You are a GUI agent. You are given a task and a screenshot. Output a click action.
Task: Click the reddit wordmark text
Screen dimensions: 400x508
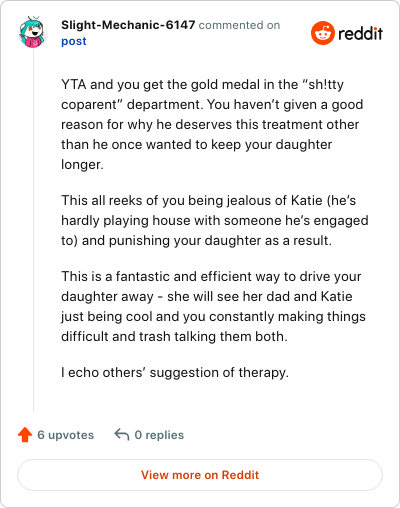[x=360, y=33]
